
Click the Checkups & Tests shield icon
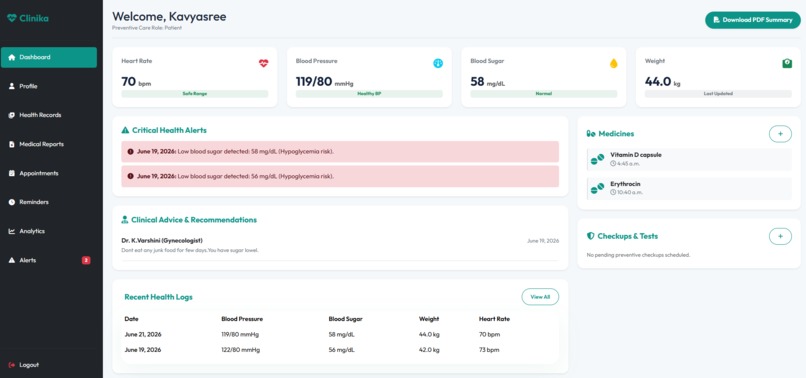[x=591, y=236]
